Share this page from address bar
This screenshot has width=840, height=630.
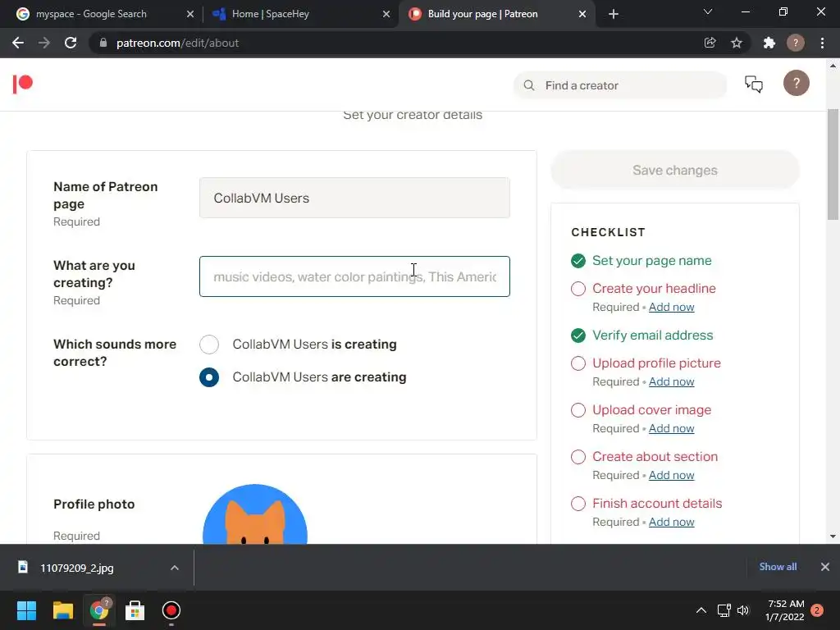[710, 43]
